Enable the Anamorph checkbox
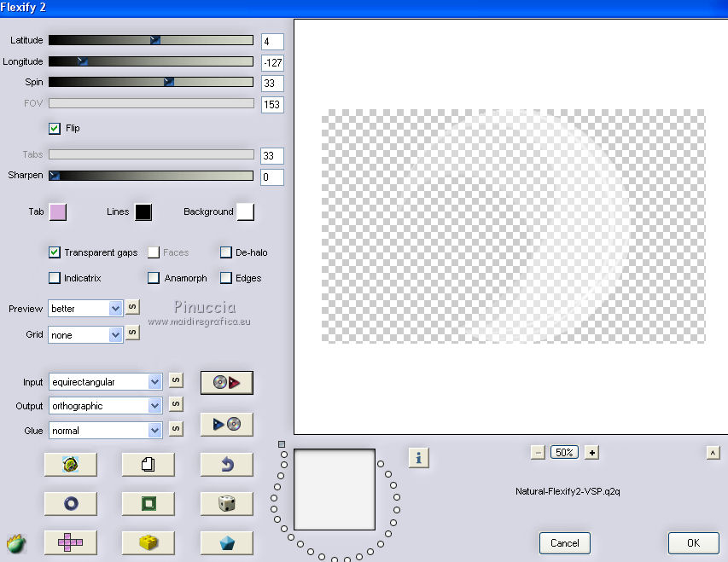The width and height of the screenshot is (728, 562). tap(154, 278)
